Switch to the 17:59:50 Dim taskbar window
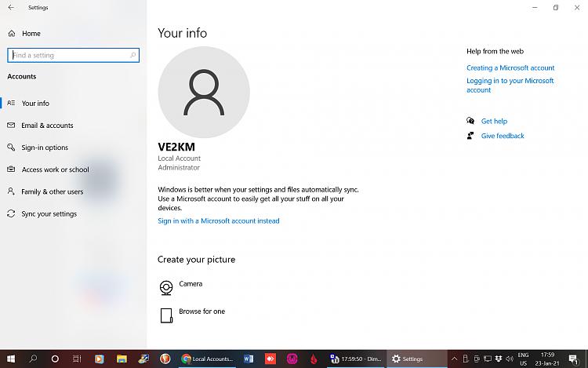Screen dimensions: 588x368 (x=355, y=359)
